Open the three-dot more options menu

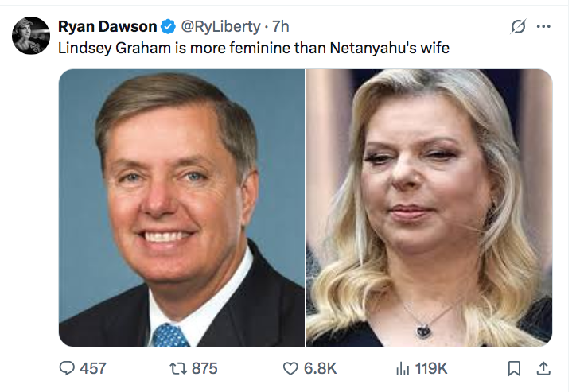544,26
